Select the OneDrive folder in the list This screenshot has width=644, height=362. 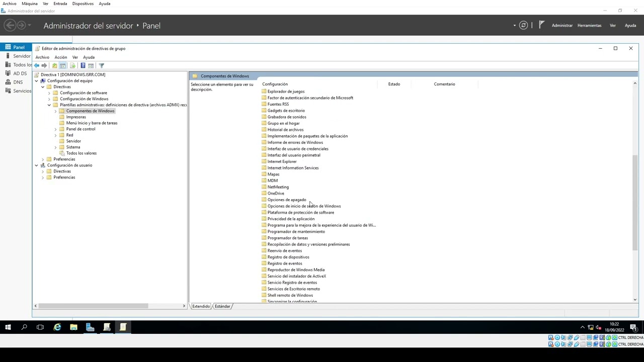pyautogui.click(x=276, y=194)
